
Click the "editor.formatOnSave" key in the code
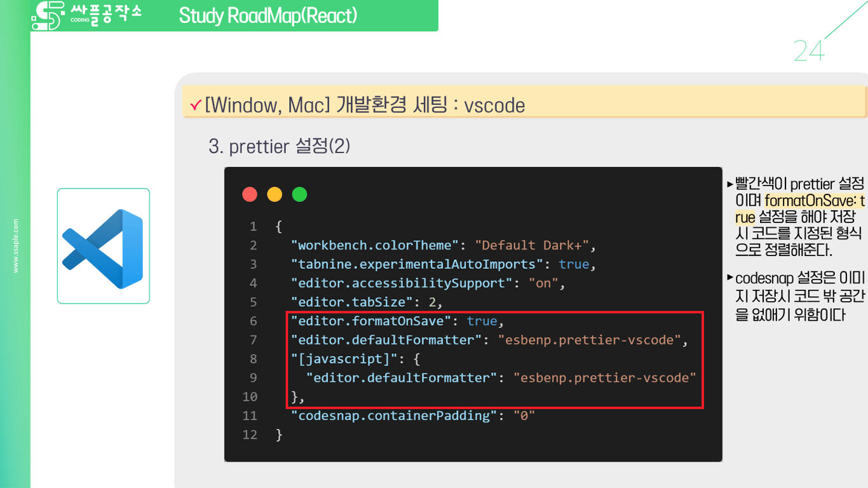click(372, 321)
